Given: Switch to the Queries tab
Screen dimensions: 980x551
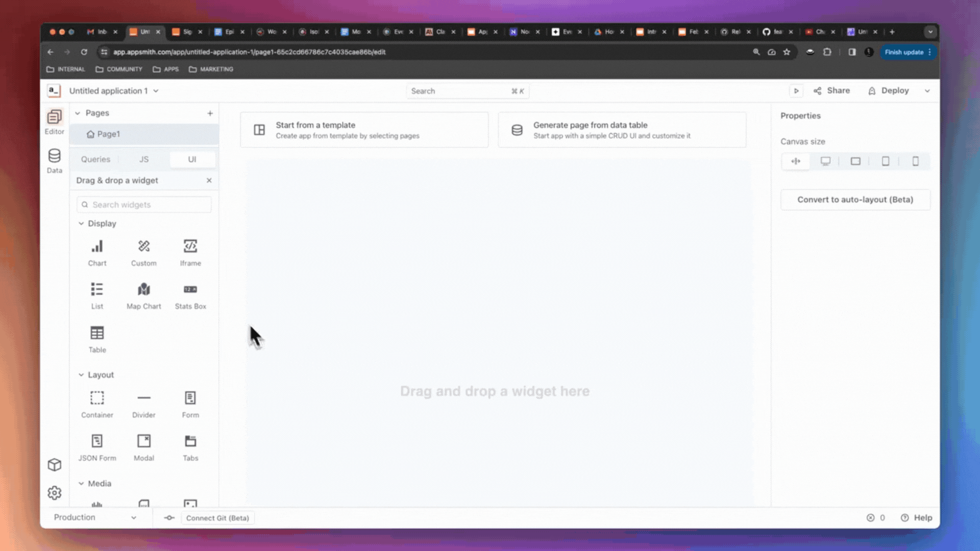Looking at the screenshot, I should [x=95, y=159].
